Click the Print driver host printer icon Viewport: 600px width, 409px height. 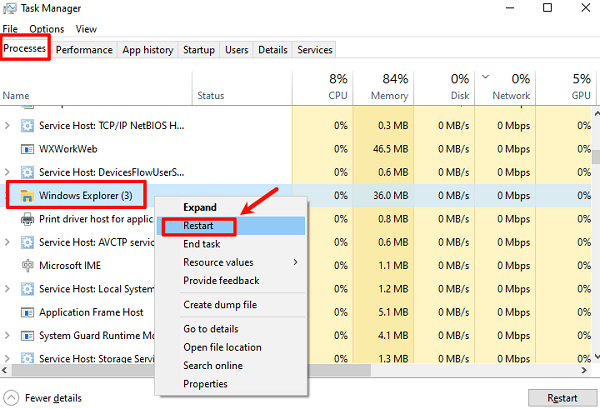[27, 219]
